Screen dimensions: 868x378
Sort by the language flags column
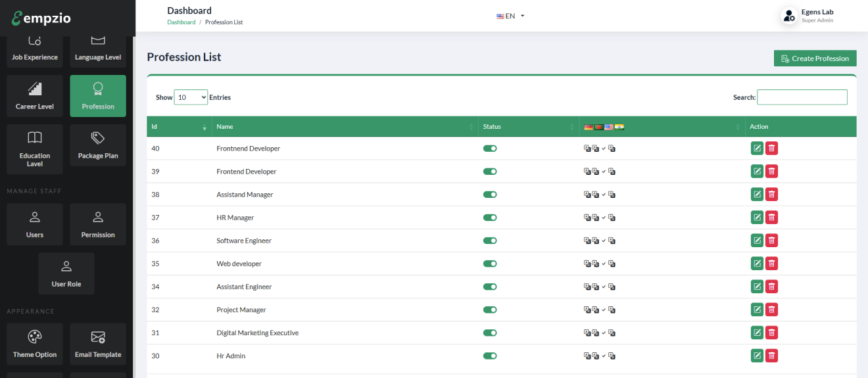pos(662,126)
